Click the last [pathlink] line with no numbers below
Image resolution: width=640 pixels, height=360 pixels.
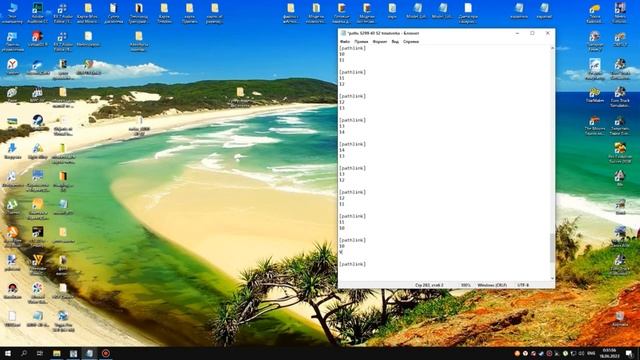(353, 264)
